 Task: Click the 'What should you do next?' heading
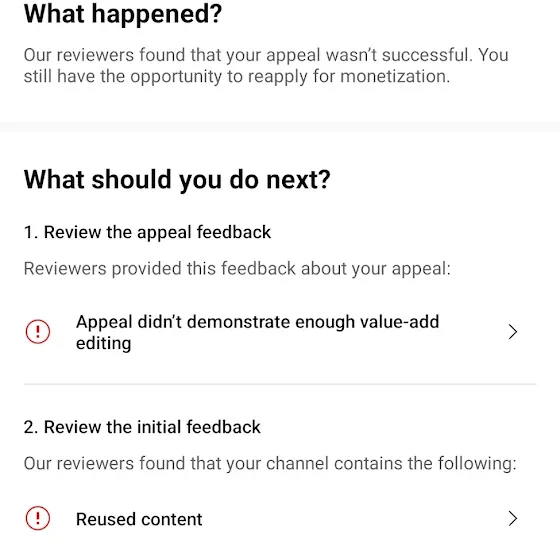click(x=177, y=179)
